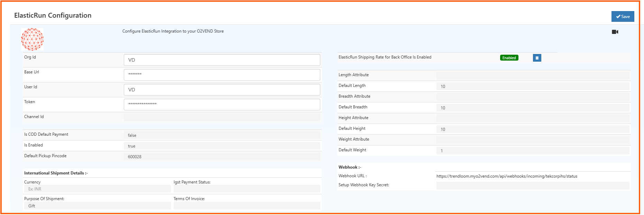
Task: Click the Webhook :- section heading
Action: 350,167
